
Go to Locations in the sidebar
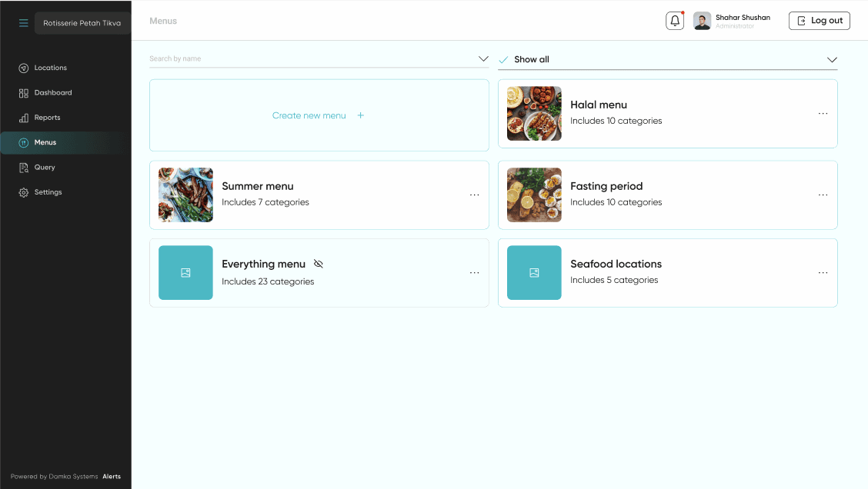click(50, 68)
